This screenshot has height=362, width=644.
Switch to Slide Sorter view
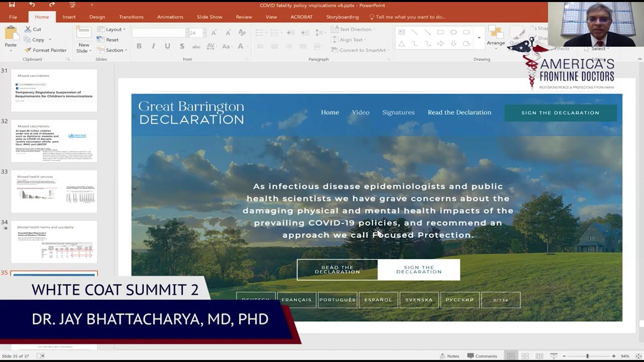coord(525,356)
